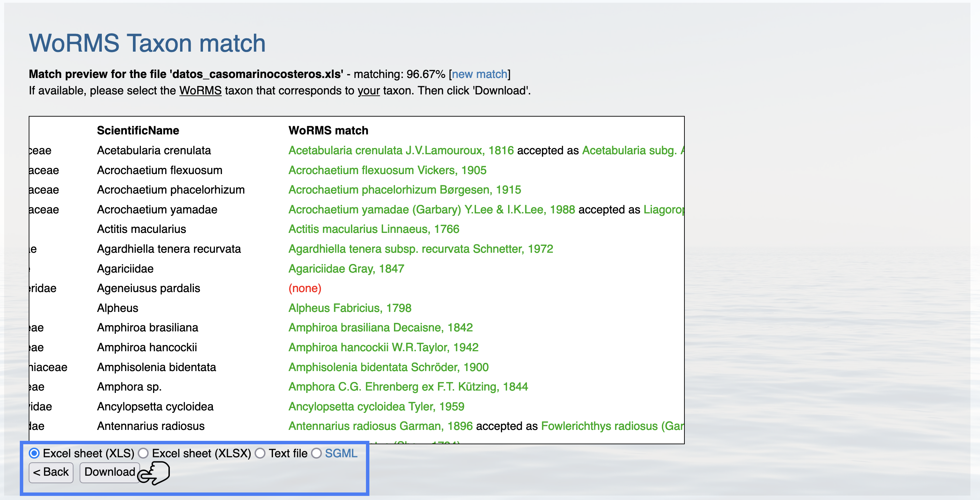Click the SGML hyperlink label
This screenshot has width=980, height=500.
click(341, 453)
